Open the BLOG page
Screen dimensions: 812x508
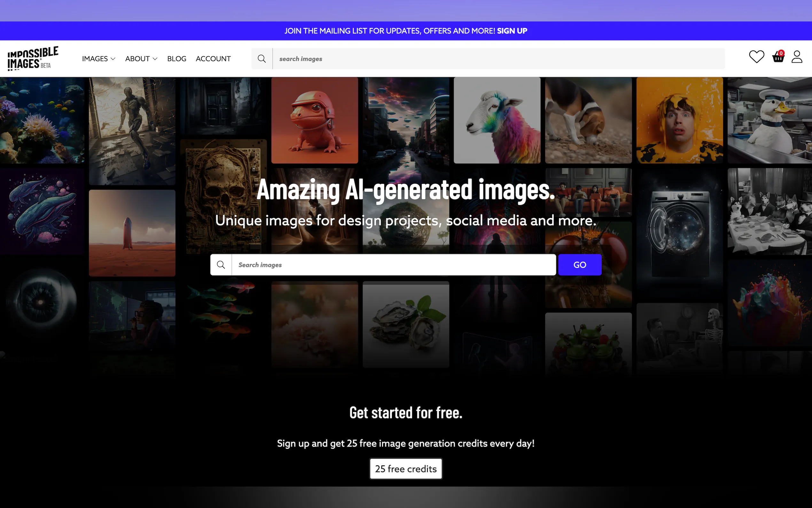coord(176,59)
